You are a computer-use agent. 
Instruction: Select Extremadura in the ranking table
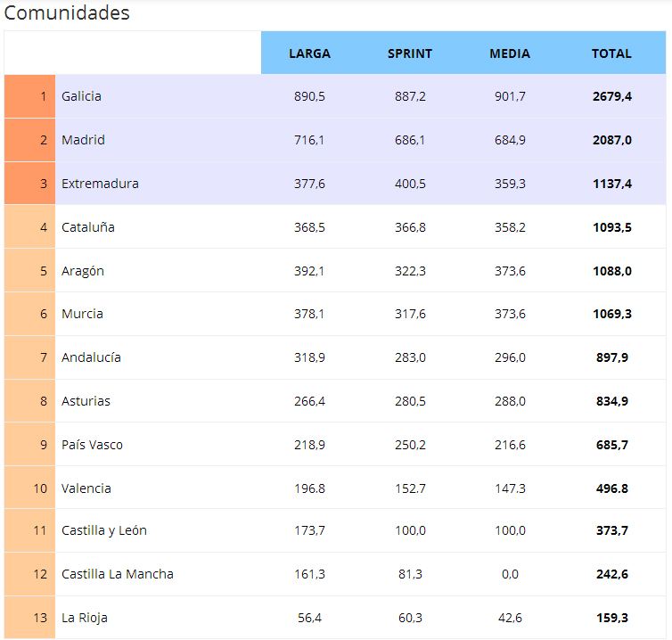[x=100, y=184]
